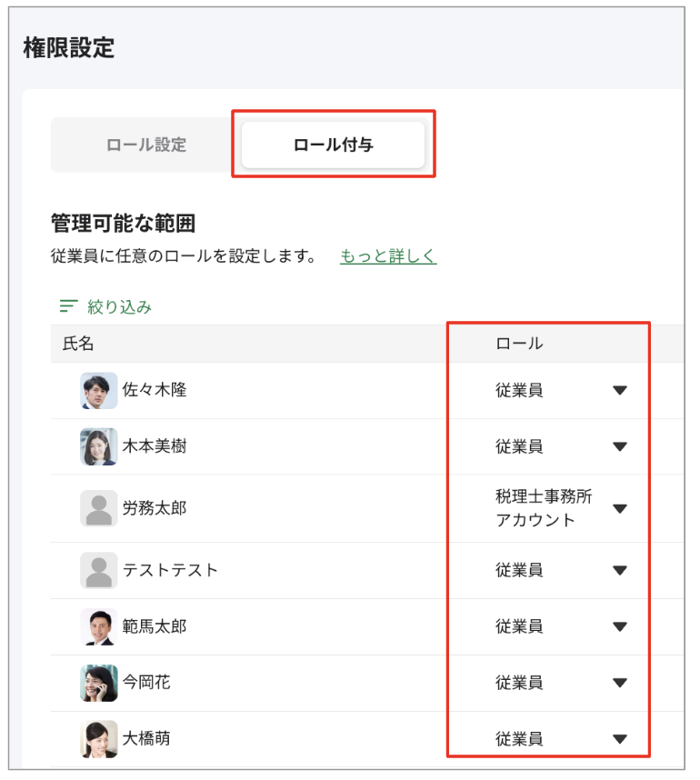Open テストテスト's role dropdown
This screenshot has width=700, height=780.
tap(620, 570)
